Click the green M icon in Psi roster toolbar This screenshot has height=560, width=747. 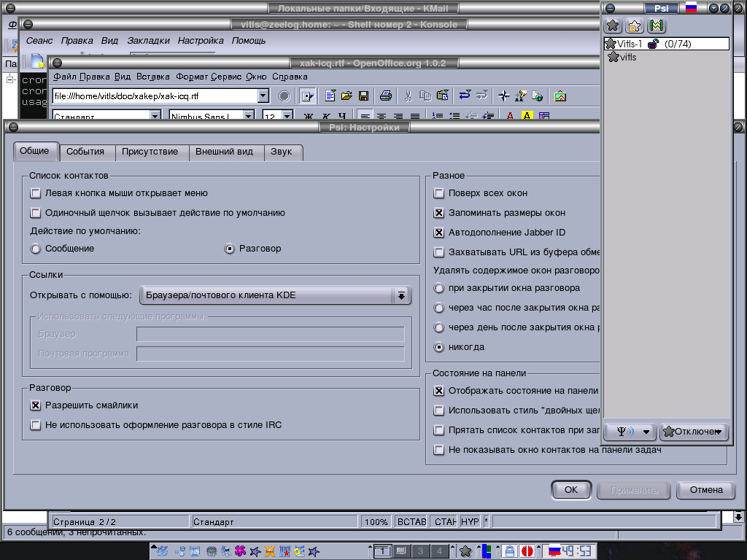(x=657, y=26)
